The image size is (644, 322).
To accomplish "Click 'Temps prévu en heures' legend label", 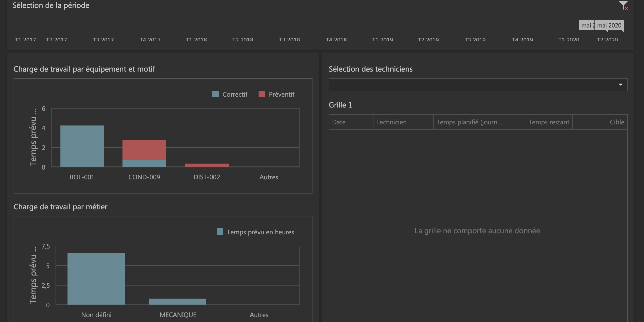I will coord(260,232).
